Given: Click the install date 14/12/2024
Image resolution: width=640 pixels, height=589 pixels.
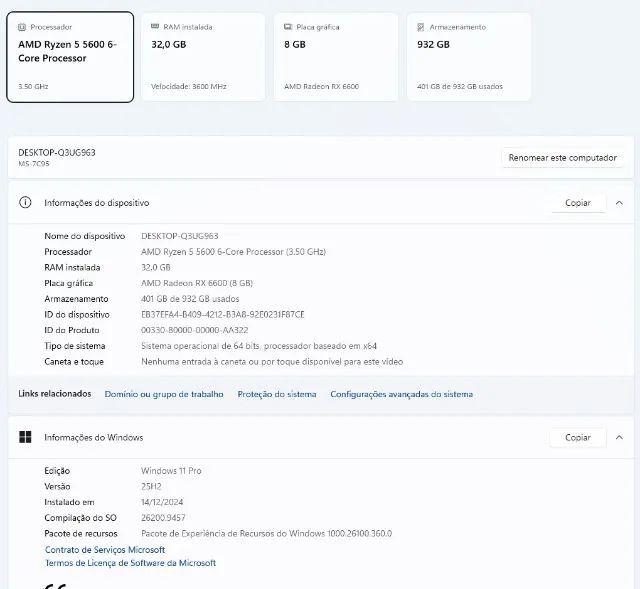Looking at the screenshot, I should (162, 502).
